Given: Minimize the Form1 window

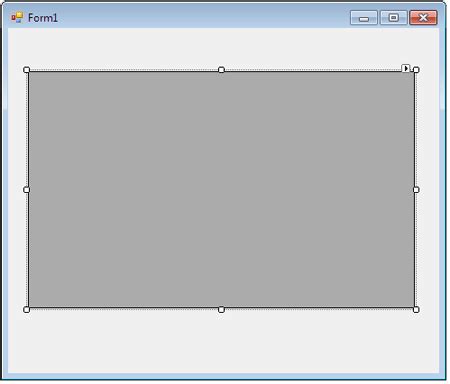Looking at the screenshot, I should (x=364, y=18).
